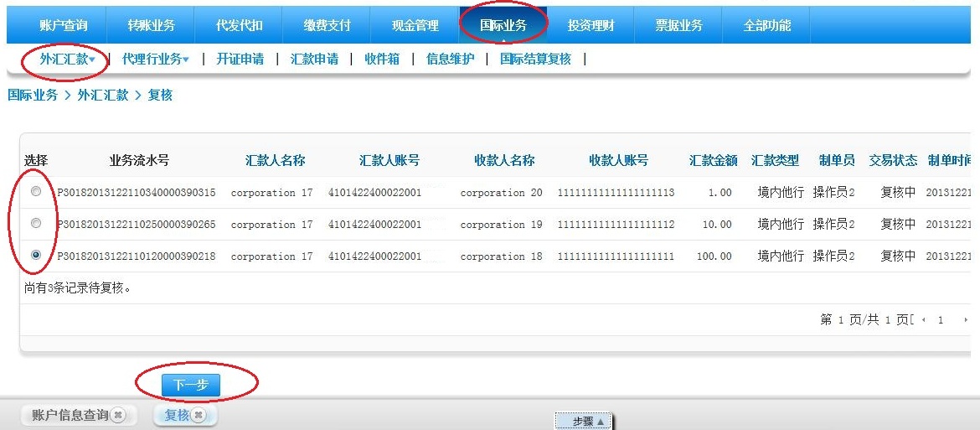Expand the 代理行业务 dropdown menu
Image resolution: width=980 pixels, height=430 pixels.
155,60
